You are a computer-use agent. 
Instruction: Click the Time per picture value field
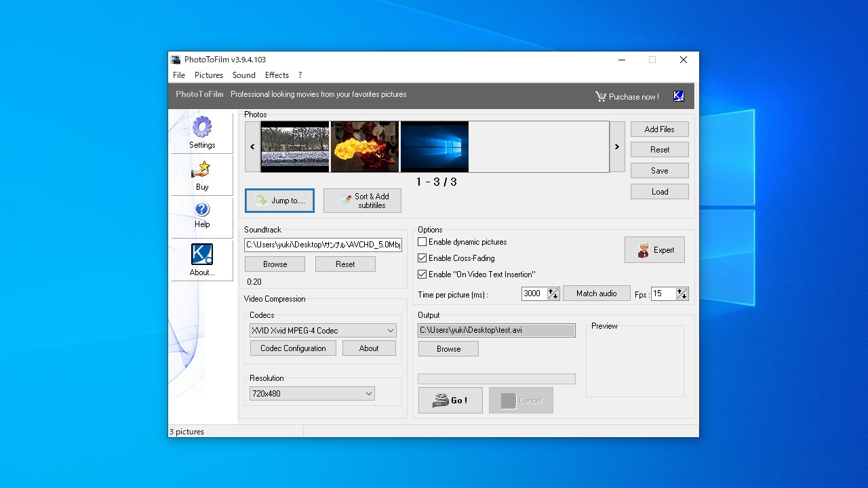(x=534, y=293)
